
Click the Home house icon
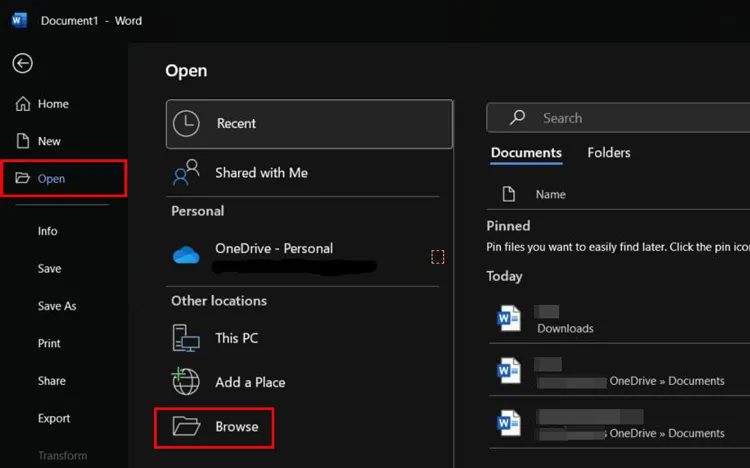(x=22, y=103)
